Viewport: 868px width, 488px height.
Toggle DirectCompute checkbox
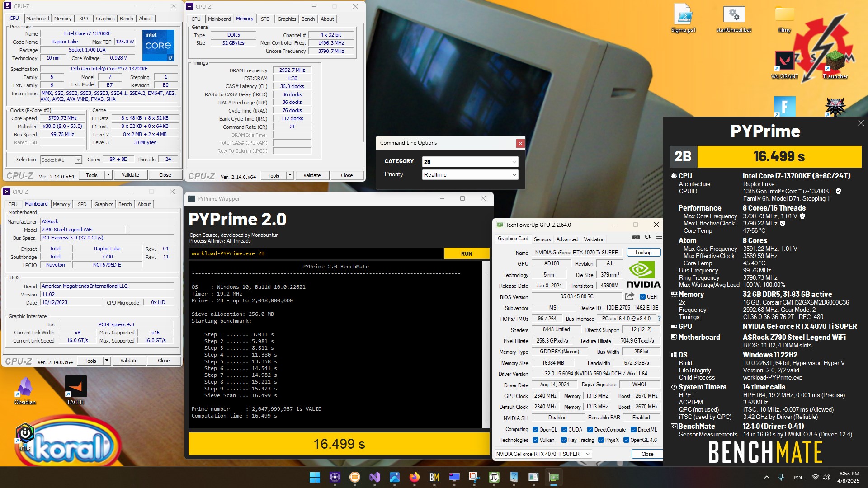[x=590, y=430]
